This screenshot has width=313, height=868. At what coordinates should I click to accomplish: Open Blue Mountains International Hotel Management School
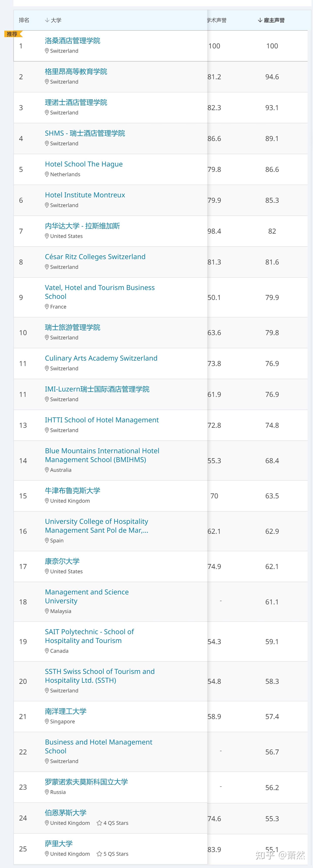click(102, 455)
